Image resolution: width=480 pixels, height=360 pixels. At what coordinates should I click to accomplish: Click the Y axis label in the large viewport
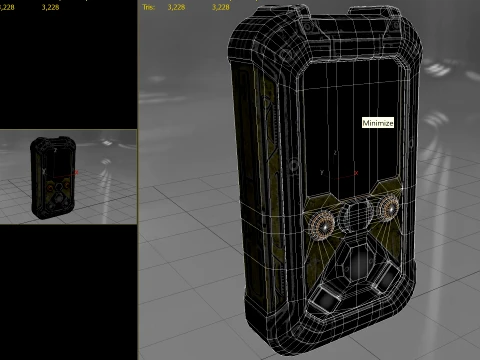coord(321,172)
